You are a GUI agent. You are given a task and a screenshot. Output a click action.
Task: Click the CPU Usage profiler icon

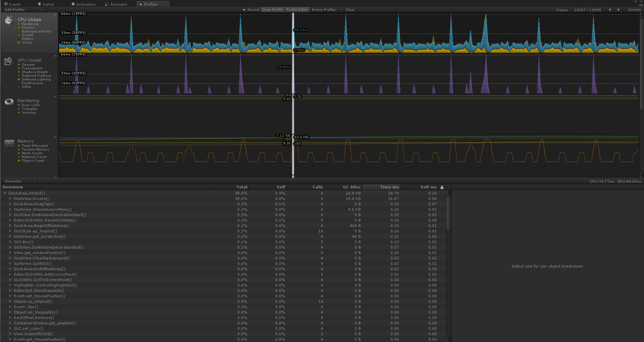click(x=9, y=20)
